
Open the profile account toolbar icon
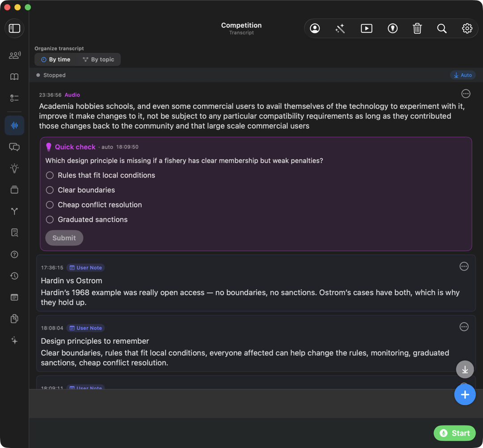315,28
